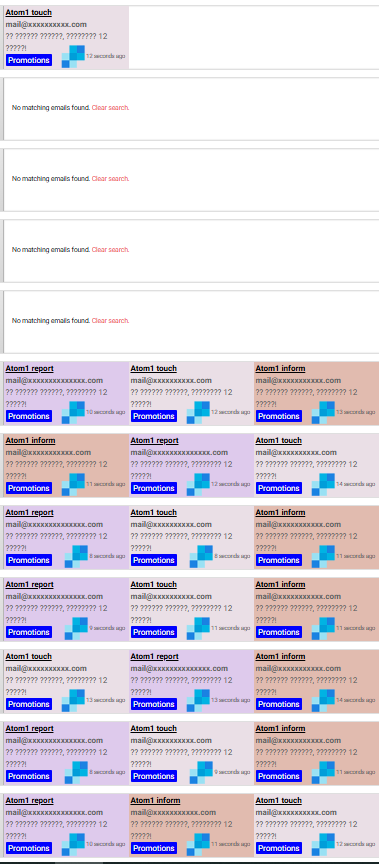This screenshot has width=379, height=864.
Task: Select pixel logo on Atom1 inform 14 seconds ago
Action: 323,700
